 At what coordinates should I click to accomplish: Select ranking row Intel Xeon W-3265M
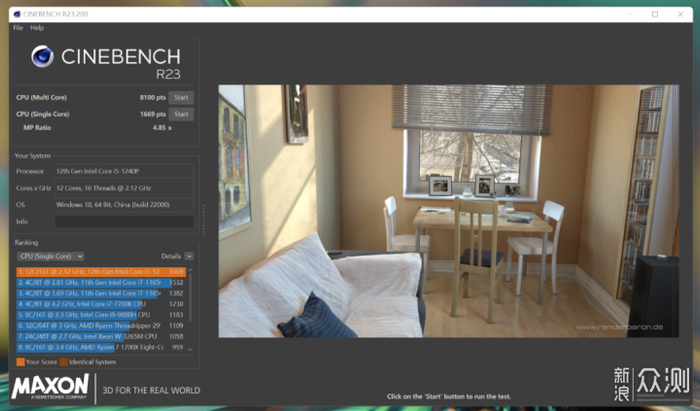point(101,336)
